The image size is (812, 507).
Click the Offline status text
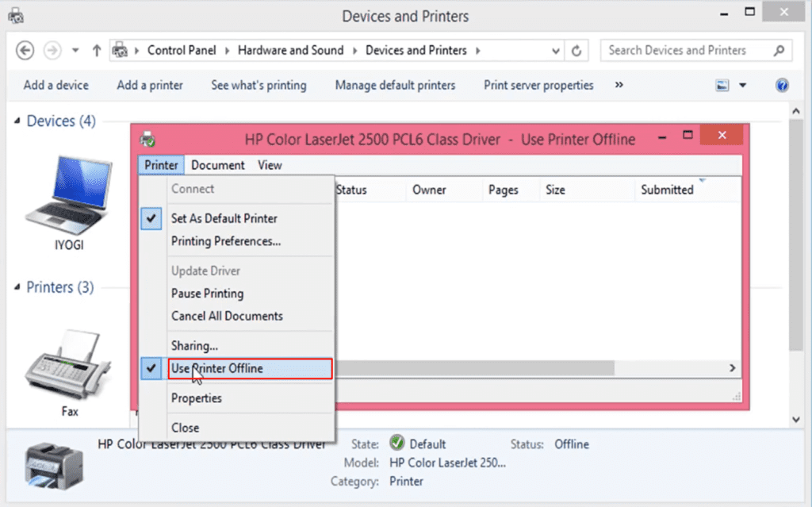click(x=572, y=444)
